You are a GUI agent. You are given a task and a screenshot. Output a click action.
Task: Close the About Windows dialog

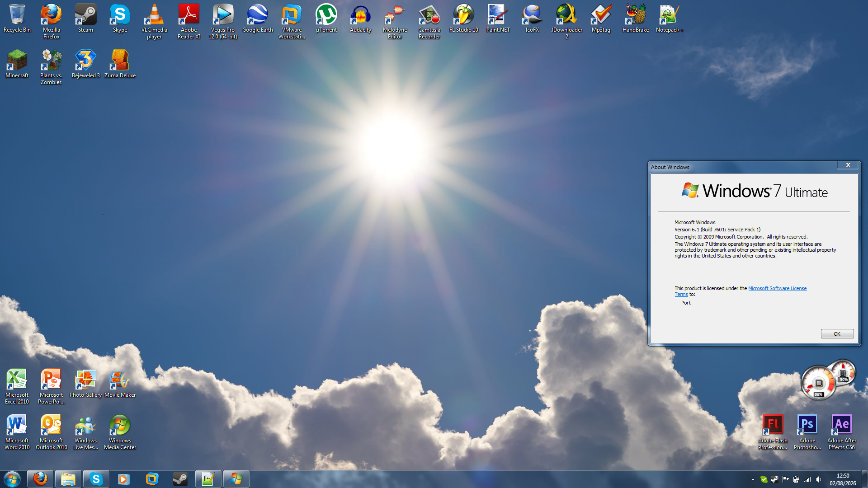coord(848,165)
